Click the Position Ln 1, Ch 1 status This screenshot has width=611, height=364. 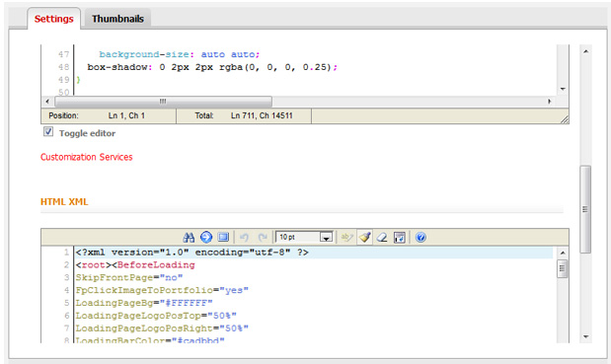coord(97,115)
